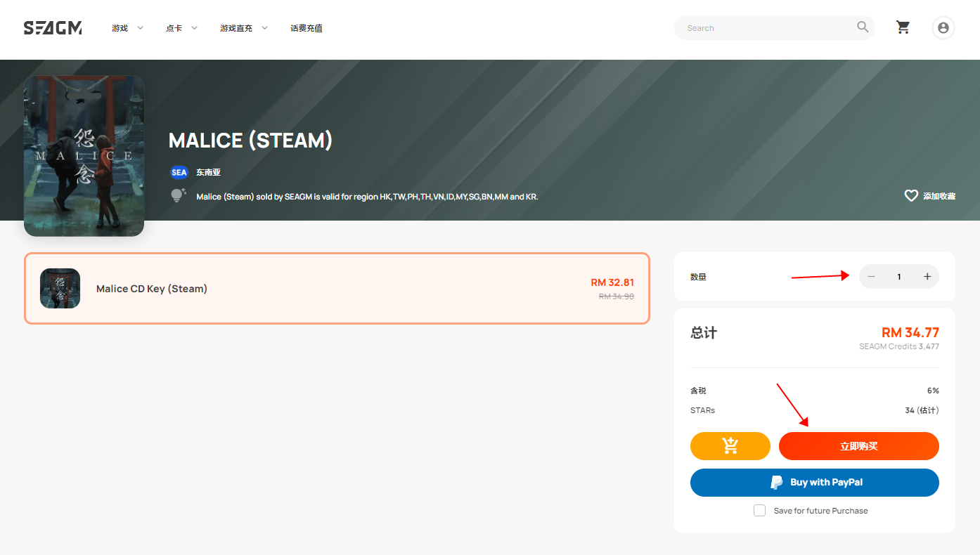
Task: Open the 话费充值 menu item
Action: pyautogui.click(x=307, y=28)
